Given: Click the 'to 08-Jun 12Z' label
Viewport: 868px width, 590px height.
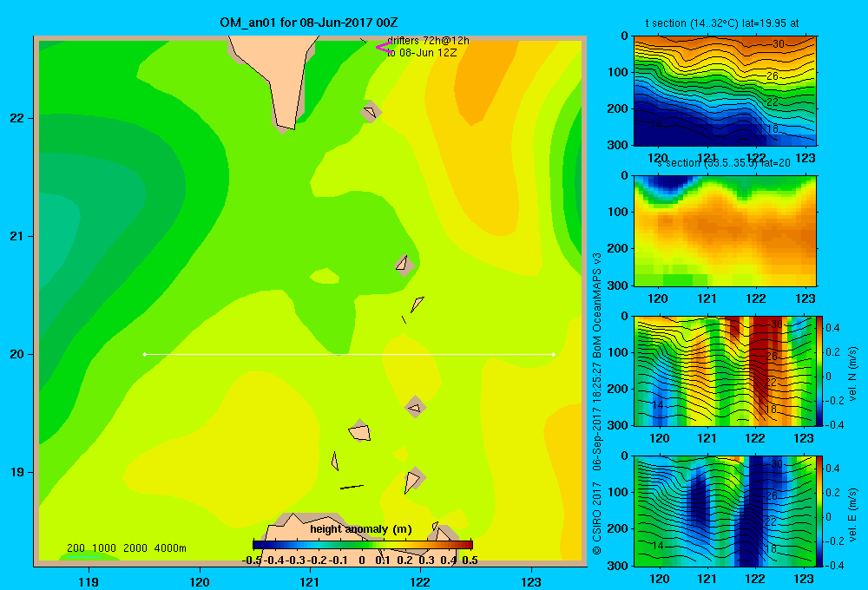Looking at the screenshot, I should [422, 53].
